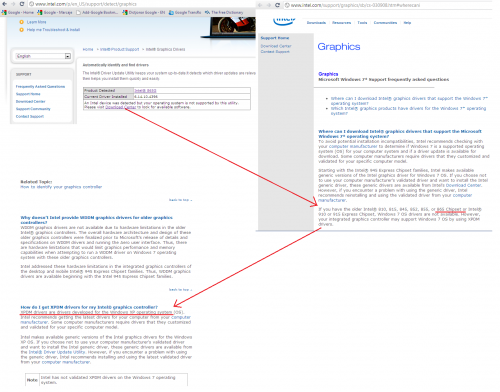Open Frequently Asked Questions sidebar link
This screenshot has height=392, width=500.
[x=40, y=87]
